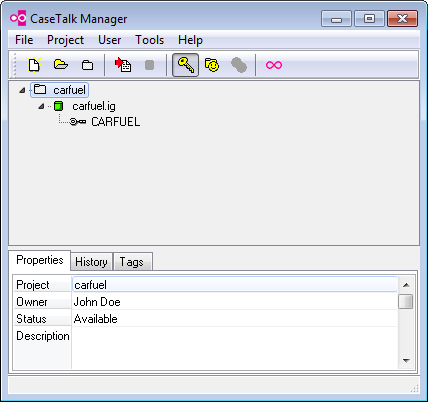Viewport: 428px width, 402px height.
Task: Click the folder with smiley face icon
Action: [212, 65]
